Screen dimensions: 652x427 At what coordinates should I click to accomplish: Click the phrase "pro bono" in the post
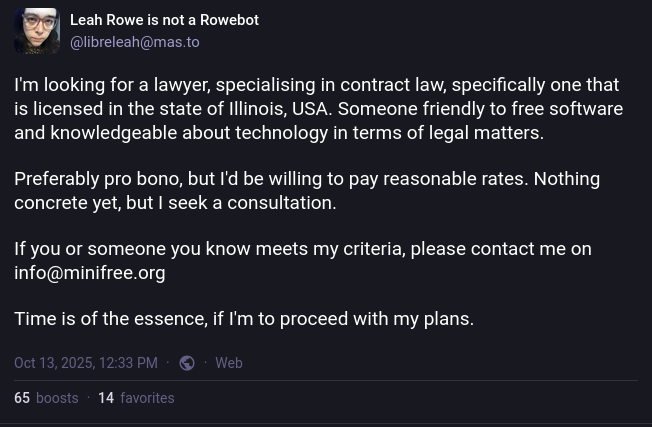[x=143, y=179]
